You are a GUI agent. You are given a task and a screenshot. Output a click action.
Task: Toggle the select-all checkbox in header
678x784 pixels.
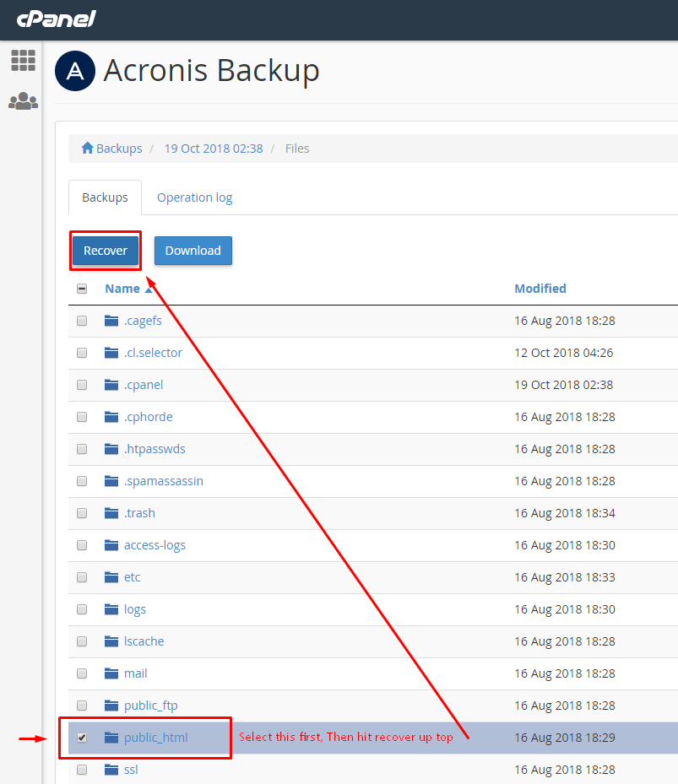(x=82, y=289)
